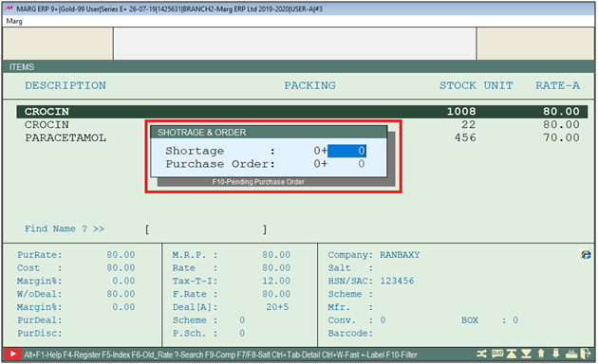Click the SHOTRAGE & ORDER dialog title
Image resolution: width=598 pixels, height=364 pixels.
point(202,132)
